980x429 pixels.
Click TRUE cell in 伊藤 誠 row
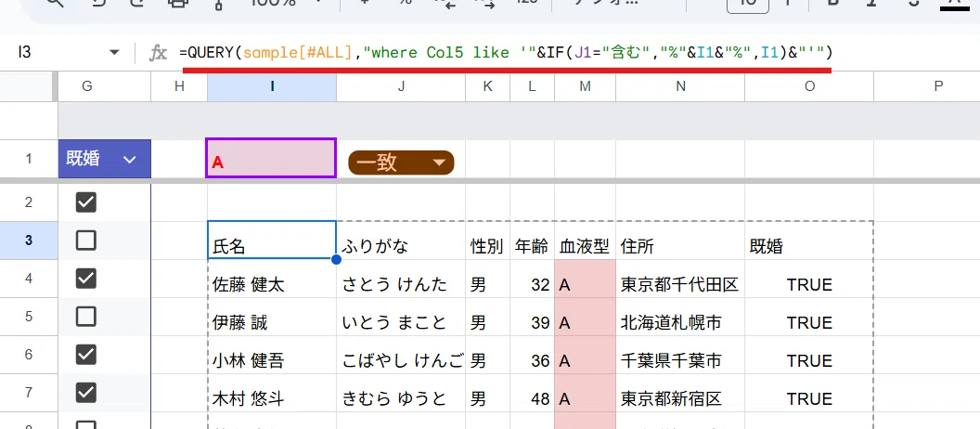coord(809,317)
